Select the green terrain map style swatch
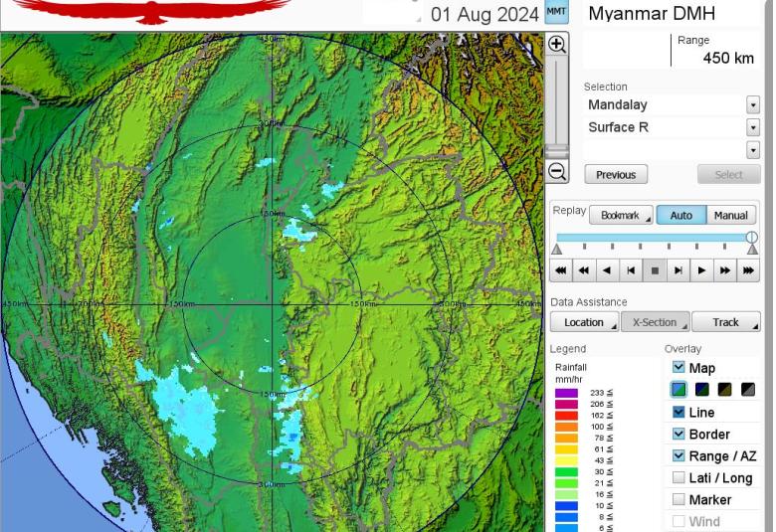The width and height of the screenshot is (776, 532). 679,390
